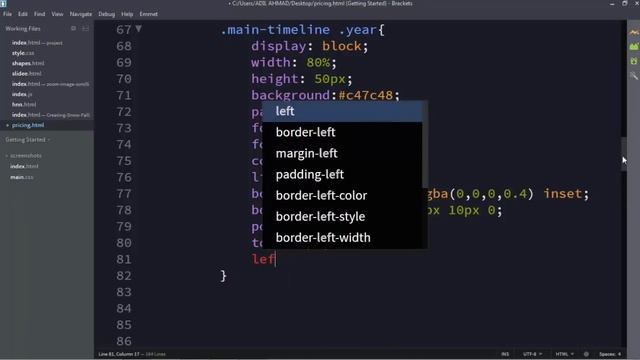Select 'left' autocomplete suggestion

(x=342, y=111)
